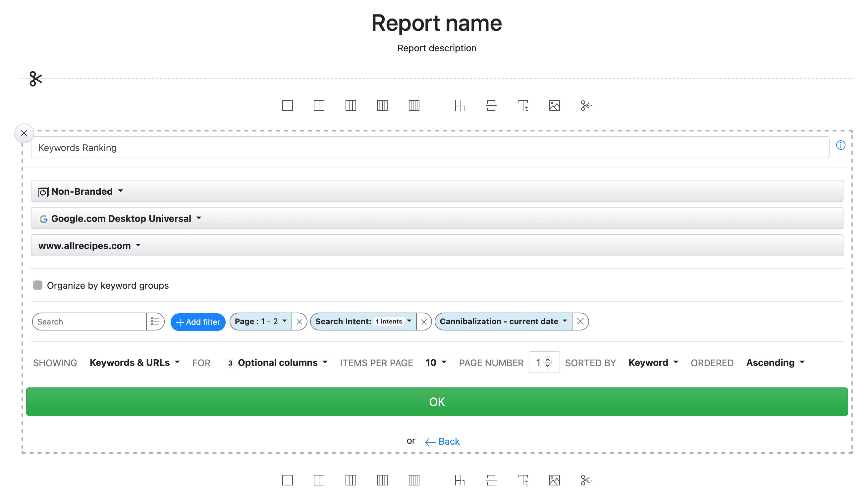Add page break scissors from top toolbar
Image resolution: width=868 pixels, height=500 pixels.
(586, 105)
